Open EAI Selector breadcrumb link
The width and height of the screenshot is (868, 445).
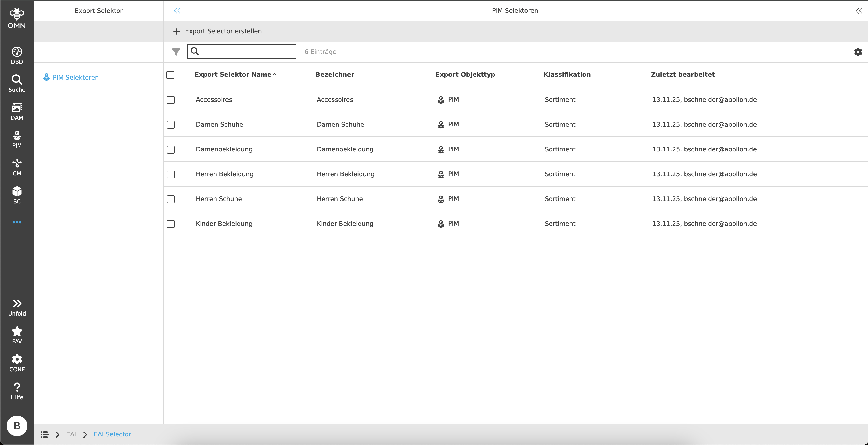click(112, 434)
